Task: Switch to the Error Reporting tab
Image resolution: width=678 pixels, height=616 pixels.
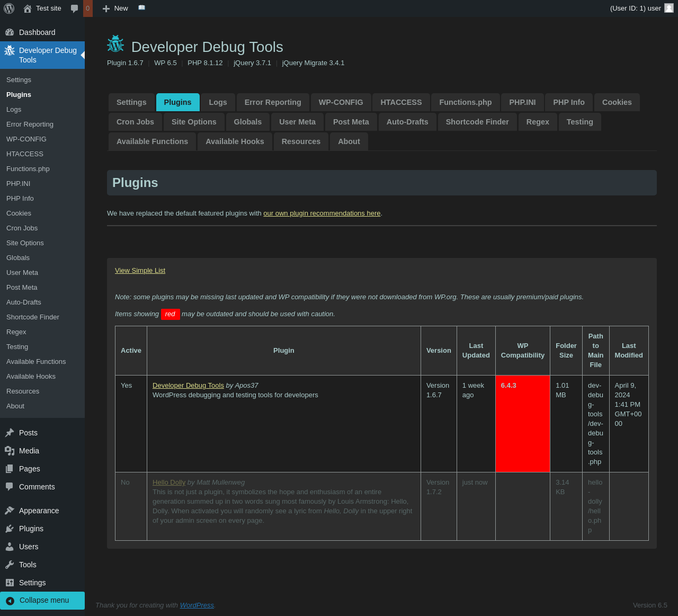Action: point(273,102)
